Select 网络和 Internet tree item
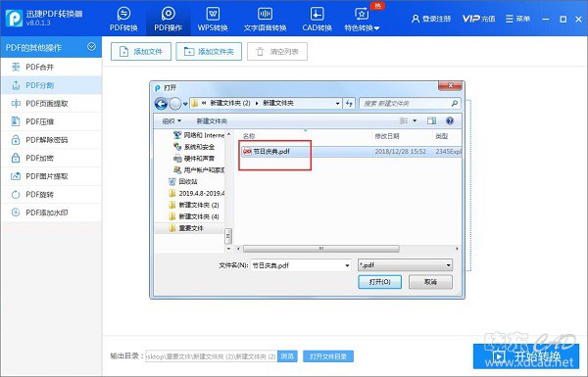Image resolution: width=588 pixels, height=377 pixels. [x=199, y=135]
